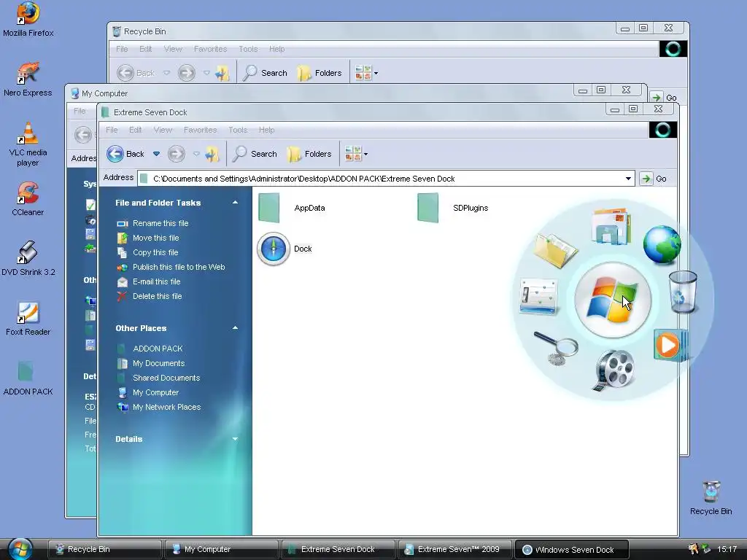747x560 pixels.
Task: Launch the media player play icon in the dock
Action: pyautogui.click(x=670, y=345)
